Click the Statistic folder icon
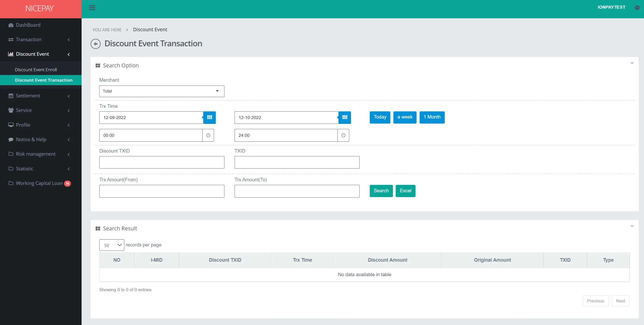This screenshot has width=644, height=325. tap(11, 169)
